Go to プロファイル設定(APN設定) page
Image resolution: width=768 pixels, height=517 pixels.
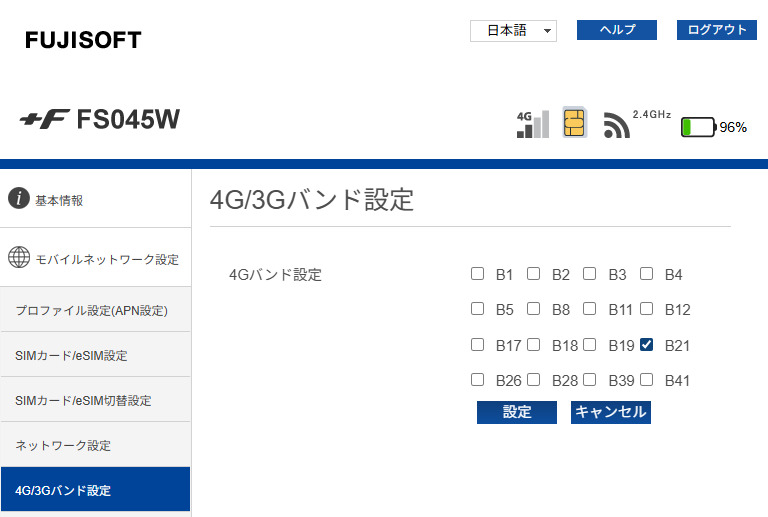pos(91,310)
